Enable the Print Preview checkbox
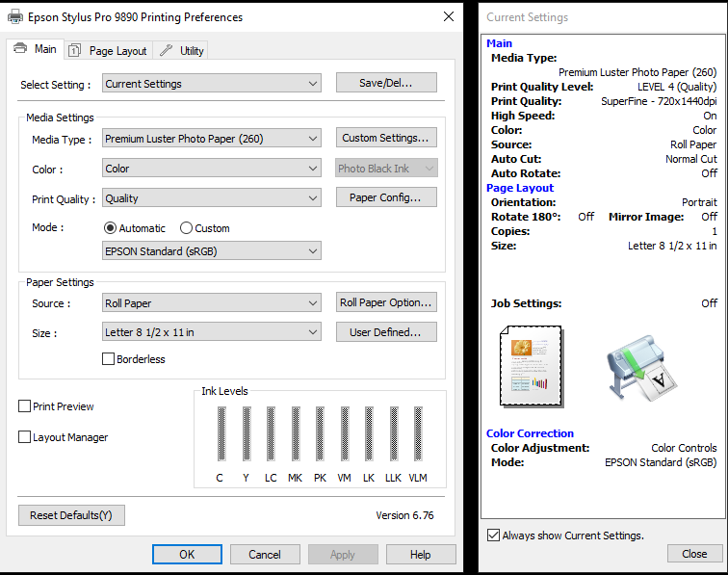 coord(25,406)
